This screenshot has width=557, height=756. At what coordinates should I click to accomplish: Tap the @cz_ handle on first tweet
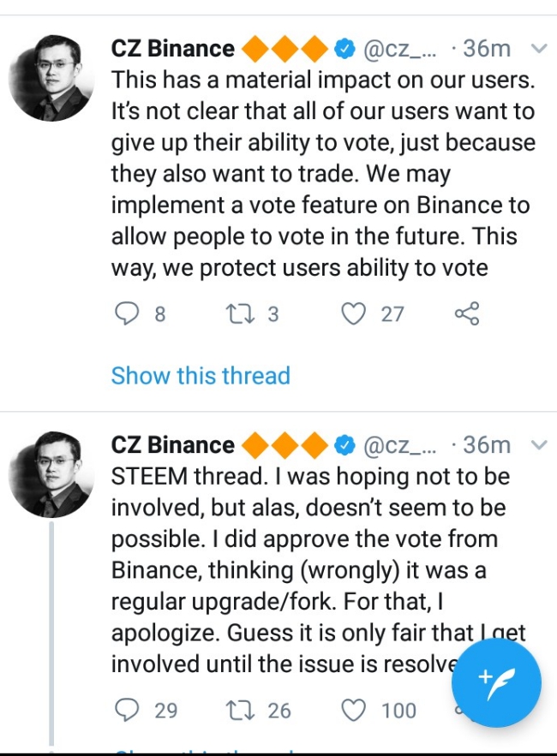399,49
